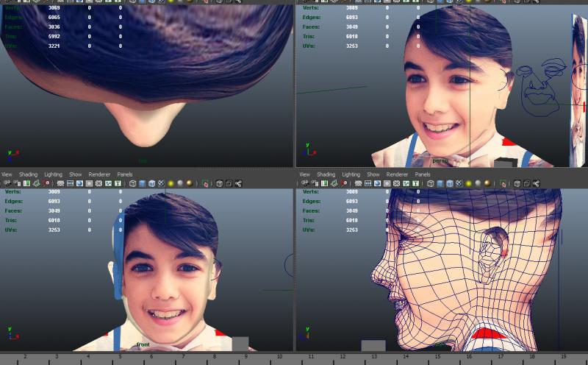Toggle Use All Lights in front view toolbar

point(171,183)
